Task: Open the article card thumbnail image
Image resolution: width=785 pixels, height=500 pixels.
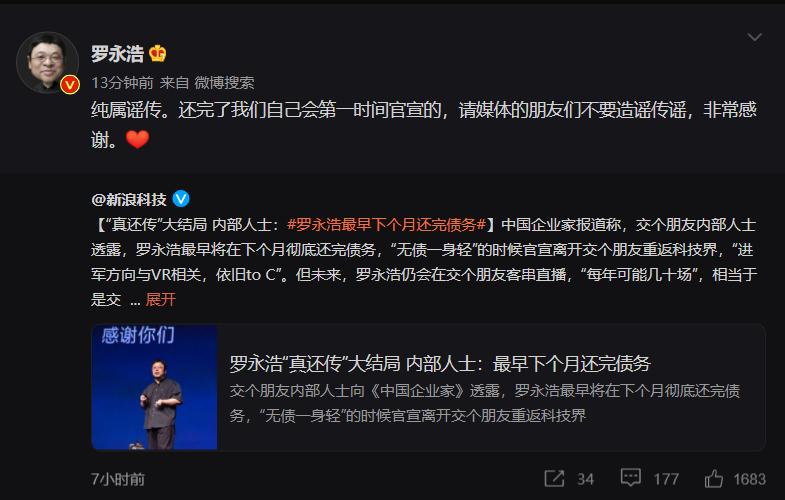Action: 154,387
